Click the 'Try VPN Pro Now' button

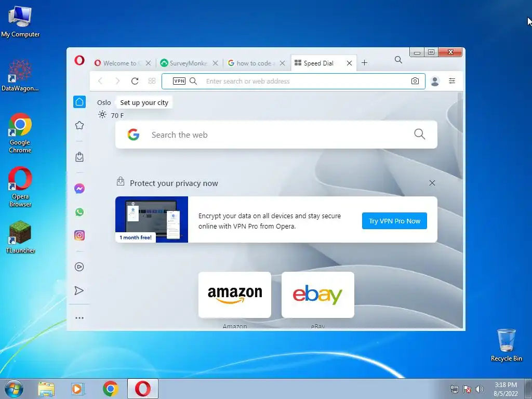coord(394,221)
